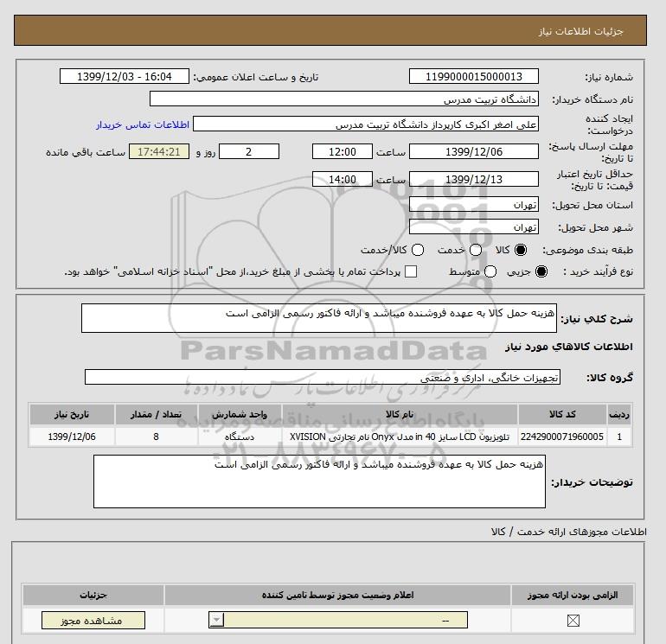Click the request creator name field
Image resolution: width=666 pixels, height=644 pixels.
coord(366,124)
